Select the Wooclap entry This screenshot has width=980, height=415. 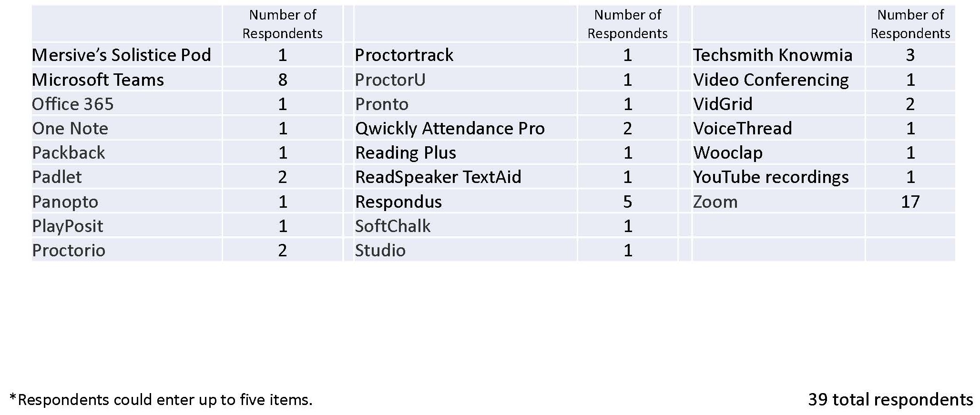tap(728, 153)
